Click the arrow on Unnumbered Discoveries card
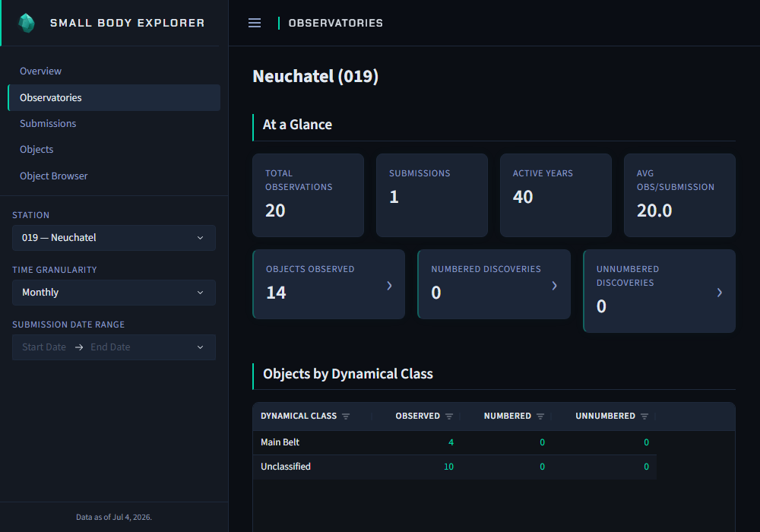760x532 pixels. click(x=720, y=292)
